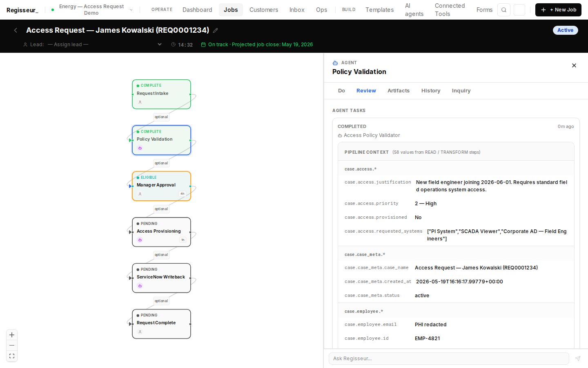Open the Customers nav item
This screenshot has height=368, width=588.
264,10
